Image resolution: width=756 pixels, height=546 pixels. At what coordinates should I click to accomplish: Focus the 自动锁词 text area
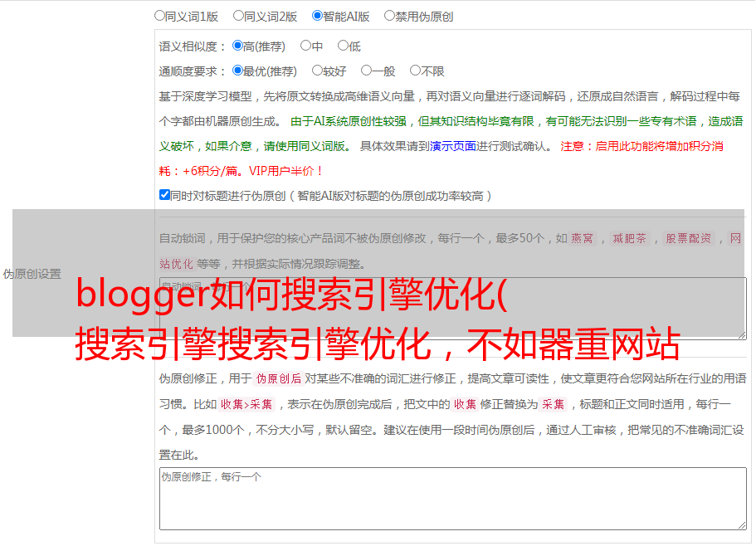[453, 309]
